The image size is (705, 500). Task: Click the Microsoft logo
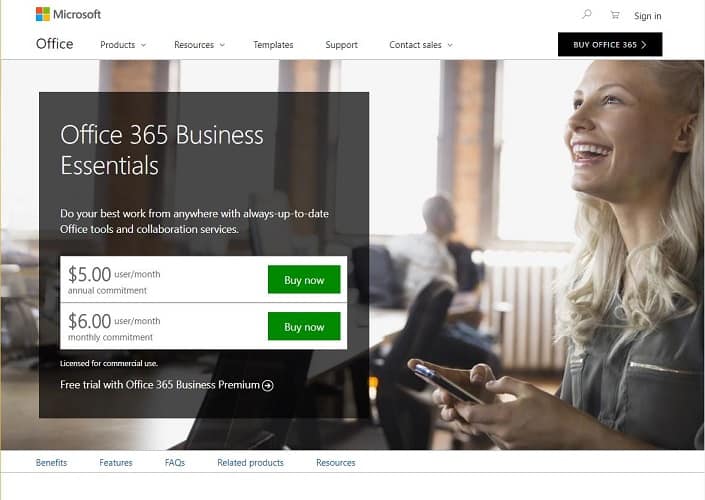tap(68, 14)
